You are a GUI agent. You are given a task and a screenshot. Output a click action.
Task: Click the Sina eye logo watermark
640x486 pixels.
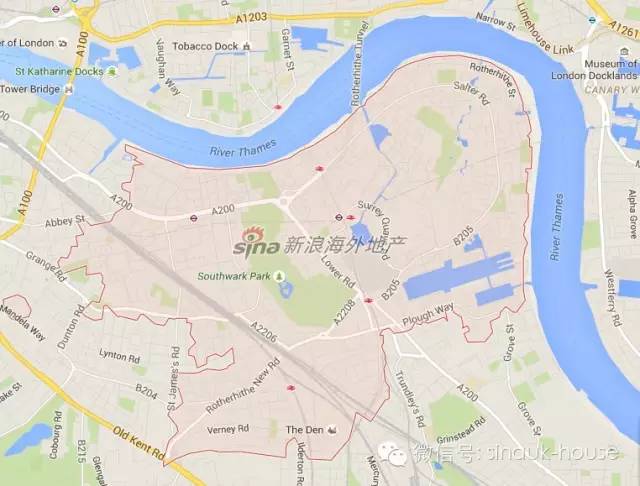click(x=253, y=235)
